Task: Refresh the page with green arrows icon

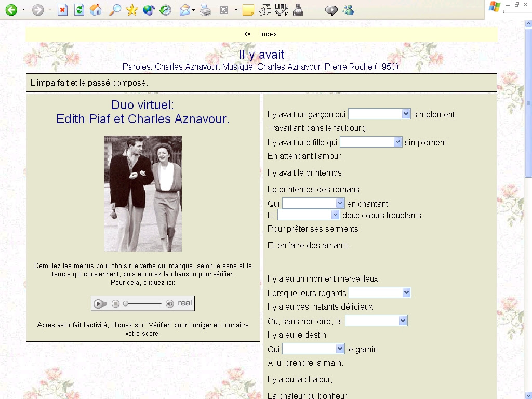Action: tap(79, 10)
